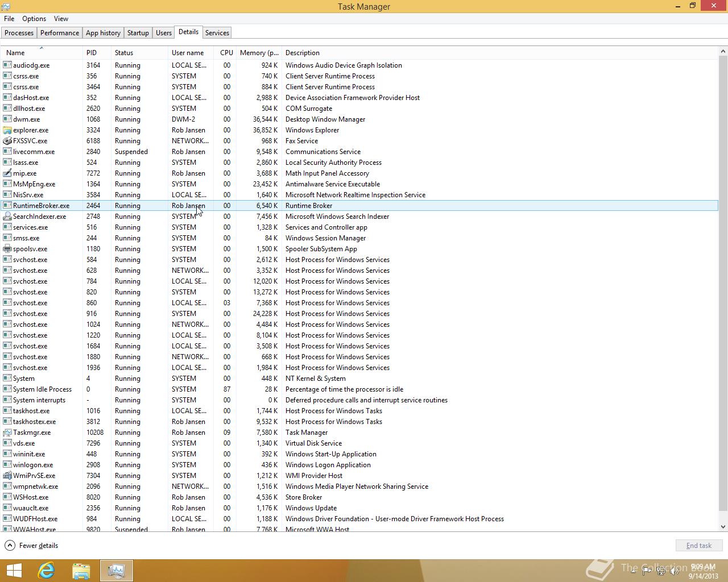Click the WSHost.exe process icon
Viewport: 728px width, 582px height.
(x=7, y=497)
